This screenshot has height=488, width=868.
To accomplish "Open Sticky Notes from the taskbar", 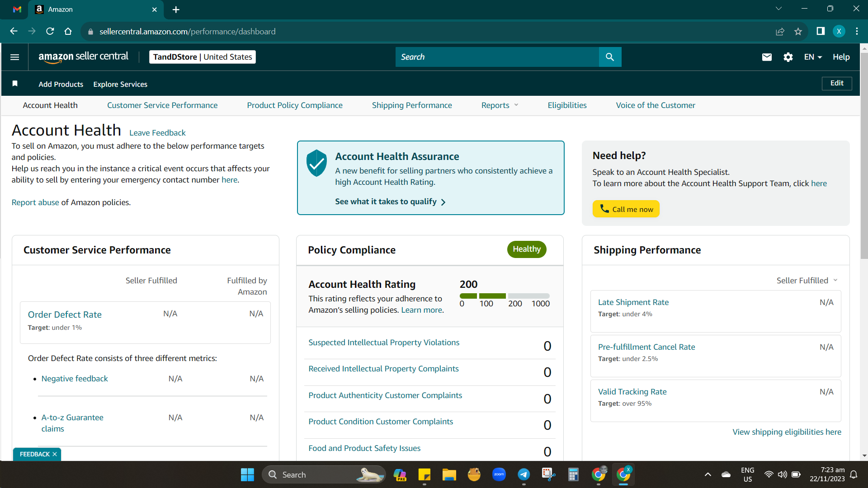I will [x=424, y=474].
